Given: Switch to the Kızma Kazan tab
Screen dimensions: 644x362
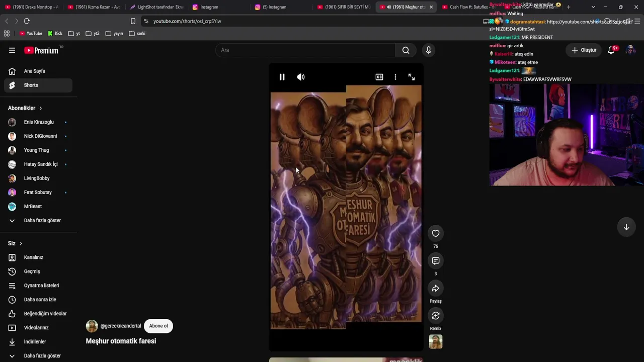Looking at the screenshot, I should click(94, 7).
